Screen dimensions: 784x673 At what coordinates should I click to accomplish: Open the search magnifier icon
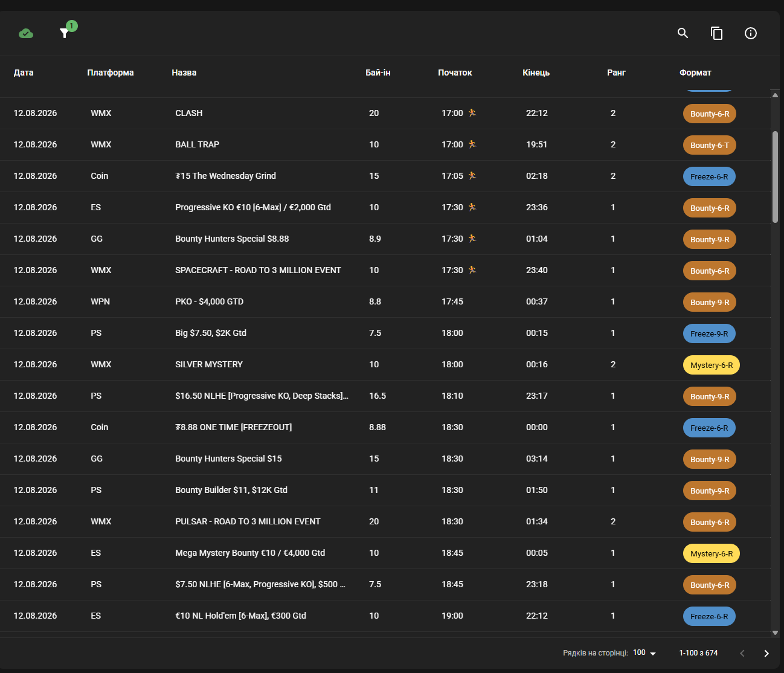tap(683, 33)
